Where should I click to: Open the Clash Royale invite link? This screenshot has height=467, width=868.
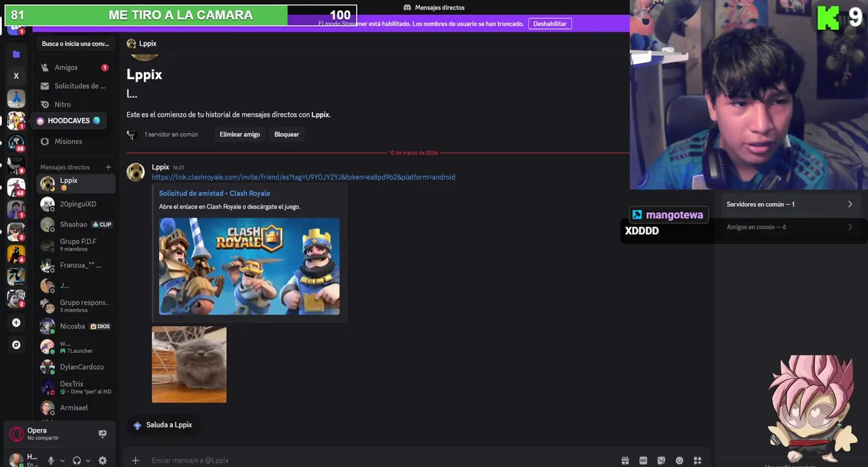pos(303,177)
